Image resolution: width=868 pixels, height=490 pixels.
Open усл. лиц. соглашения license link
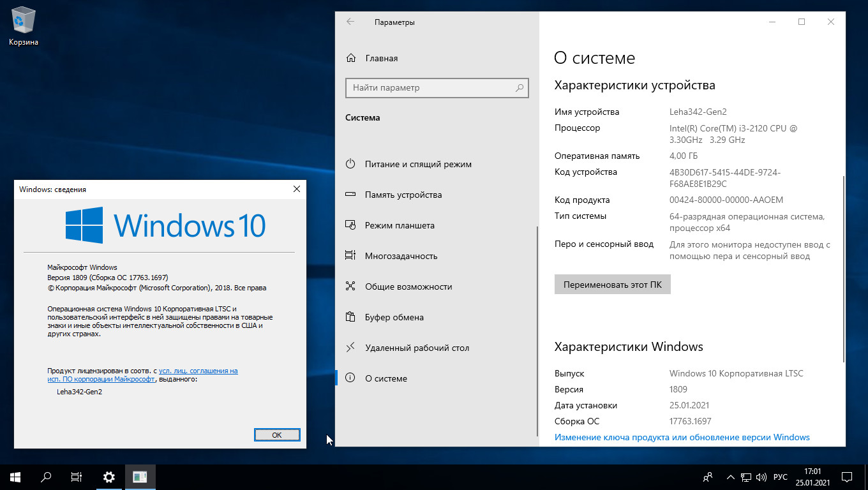point(198,370)
